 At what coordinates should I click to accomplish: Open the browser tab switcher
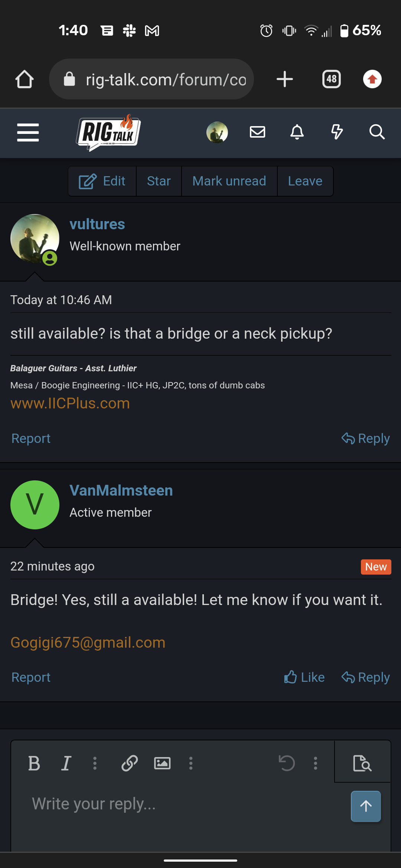[332, 79]
